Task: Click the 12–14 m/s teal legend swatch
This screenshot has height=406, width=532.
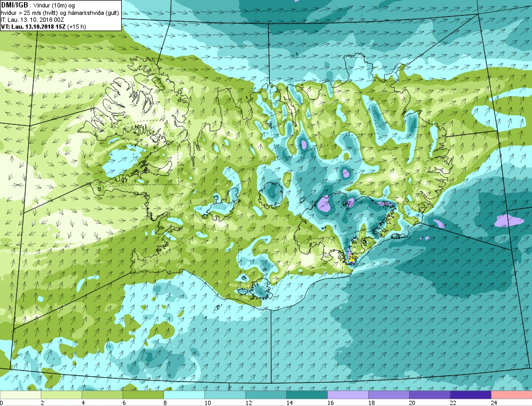Action: (266, 395)
